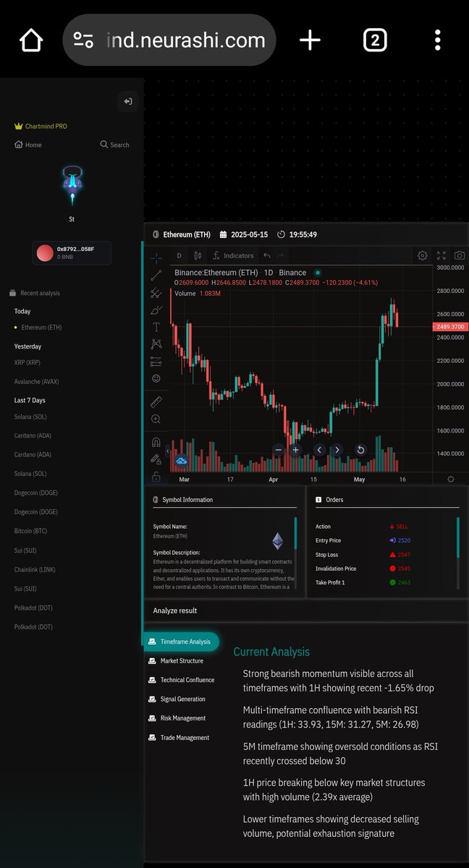Click the sidebar logout icon

(x=127, y=101)
